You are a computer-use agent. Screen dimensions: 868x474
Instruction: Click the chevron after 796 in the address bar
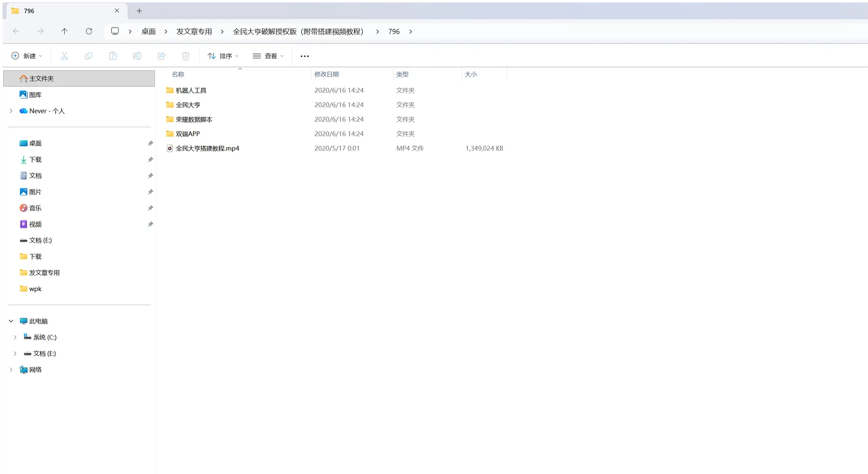(x=410, y=32)
